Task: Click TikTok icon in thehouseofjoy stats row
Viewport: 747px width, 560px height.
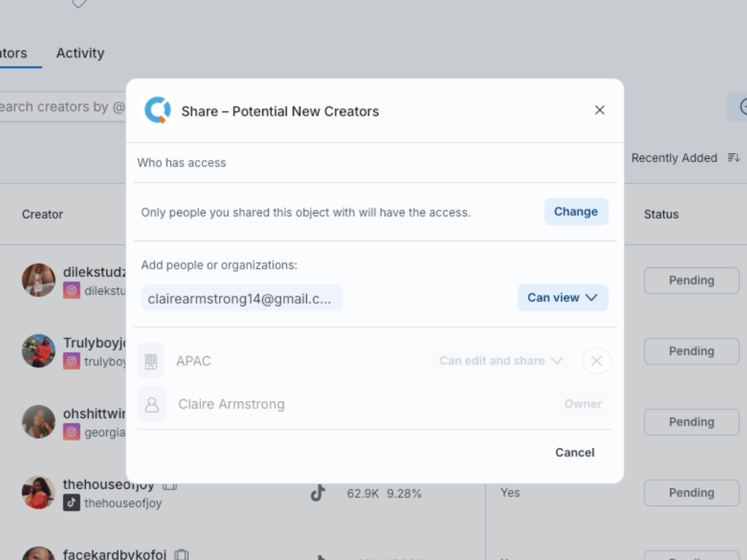Action: coord(318,493)
